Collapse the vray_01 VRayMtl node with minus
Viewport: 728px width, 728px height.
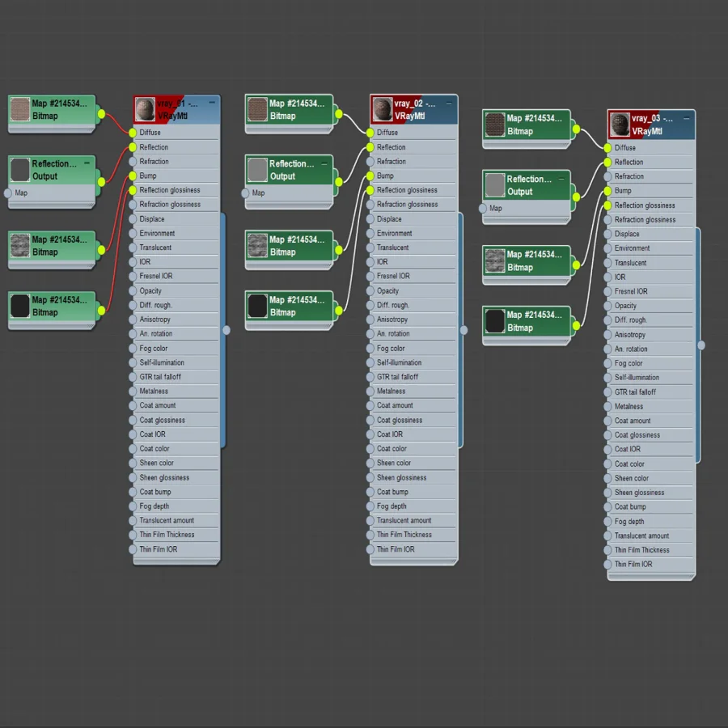[212, 103]
